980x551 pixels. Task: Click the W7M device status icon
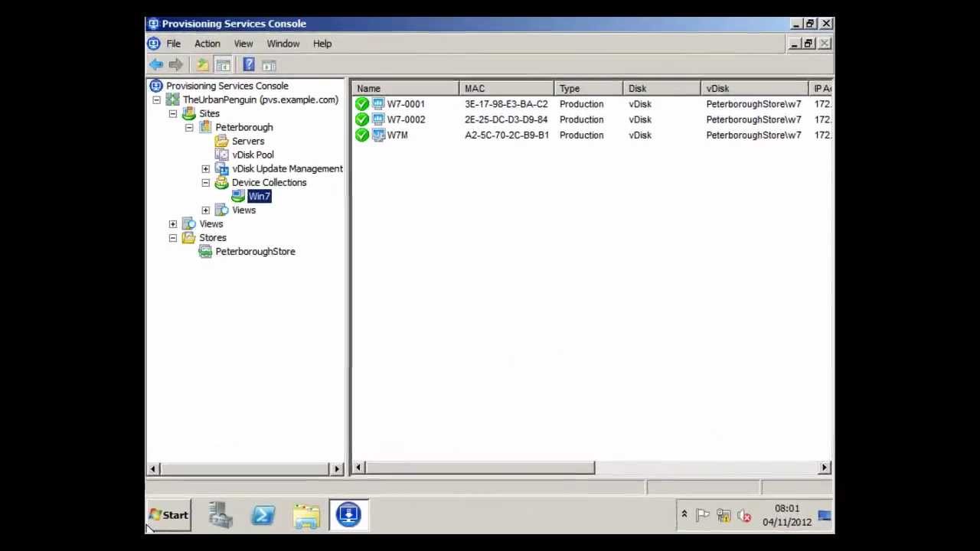[x=362, y=135]
